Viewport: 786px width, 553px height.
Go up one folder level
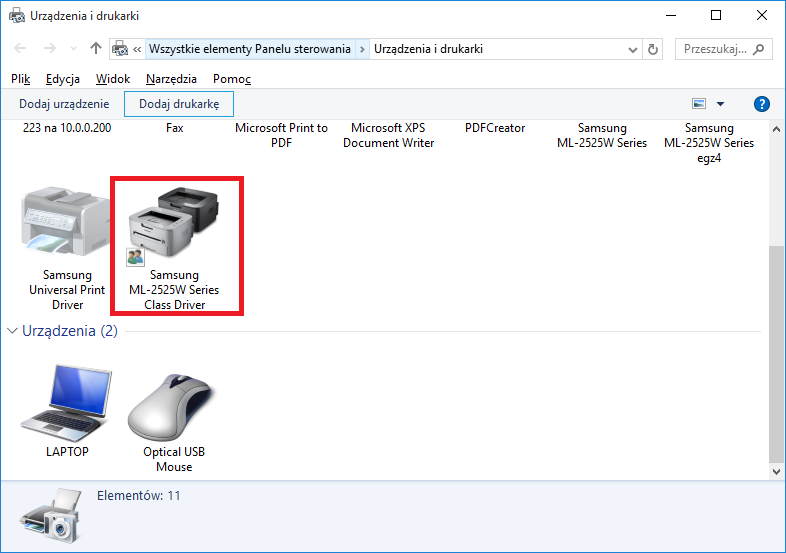pyautogui.click(x=96, y=48)
